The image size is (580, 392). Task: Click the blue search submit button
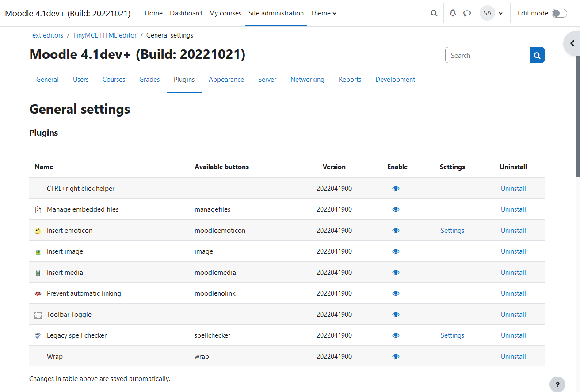click(537, 55)
